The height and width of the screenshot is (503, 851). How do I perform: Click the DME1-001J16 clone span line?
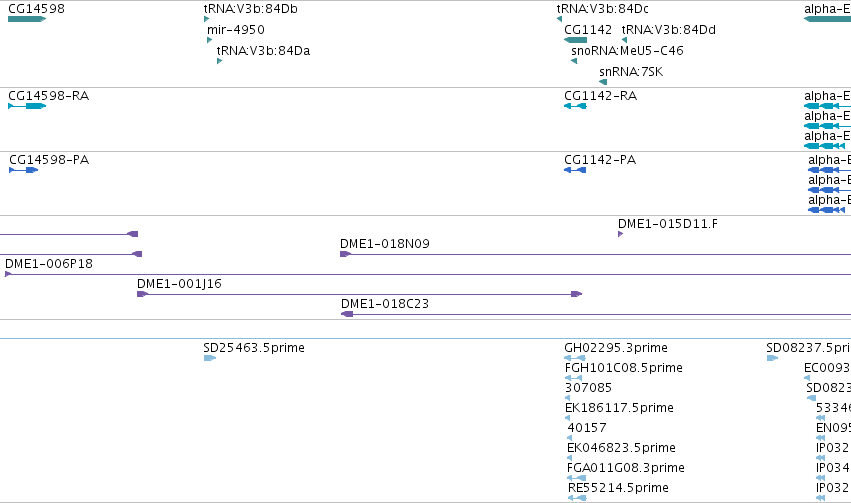pos(359,294)
